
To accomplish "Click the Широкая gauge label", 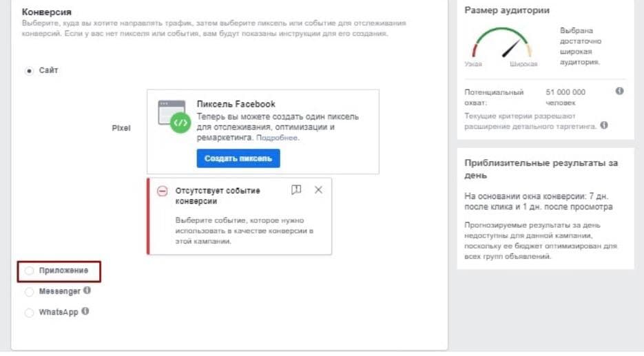I will (x=523, y=64).
